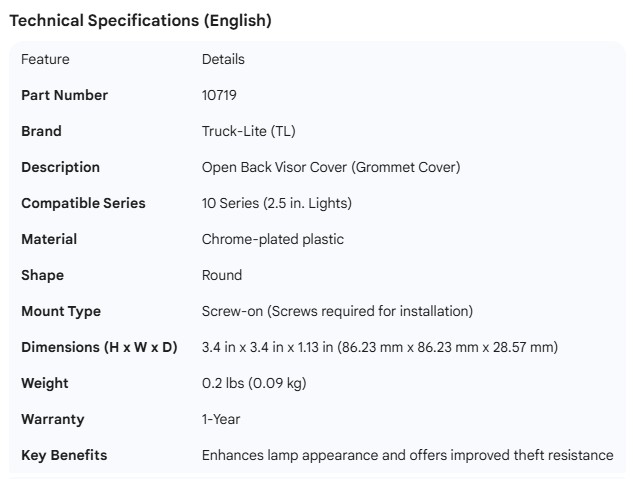633x479 pixels.
Task: Select the Truck-Lite (TL) brand value
Action: 248,131
